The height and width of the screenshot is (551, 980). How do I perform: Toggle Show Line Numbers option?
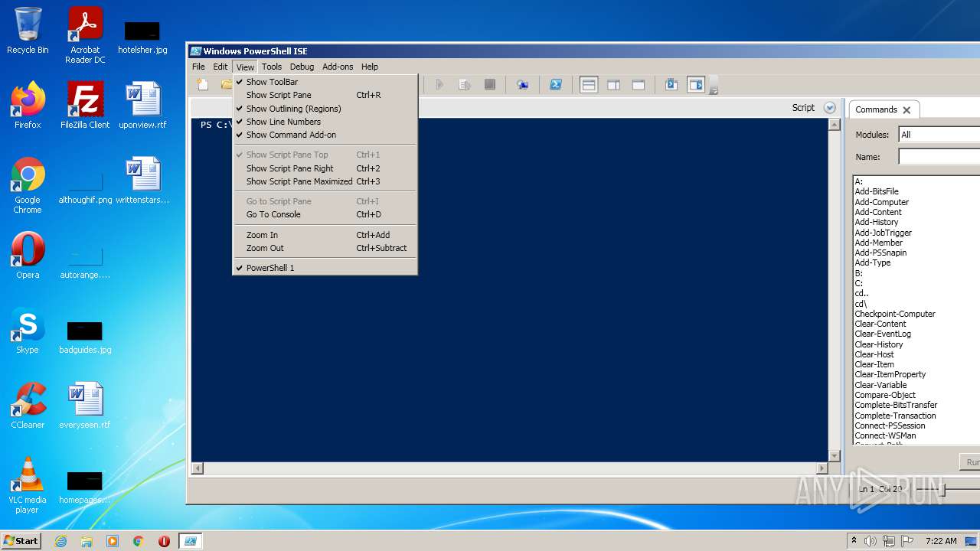click(x=325, y=122)
